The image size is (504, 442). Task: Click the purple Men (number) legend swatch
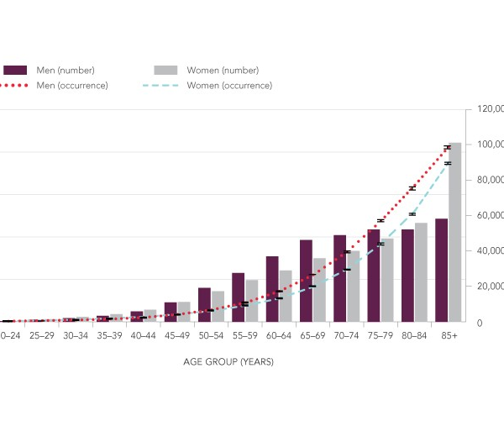pos(16,70)
